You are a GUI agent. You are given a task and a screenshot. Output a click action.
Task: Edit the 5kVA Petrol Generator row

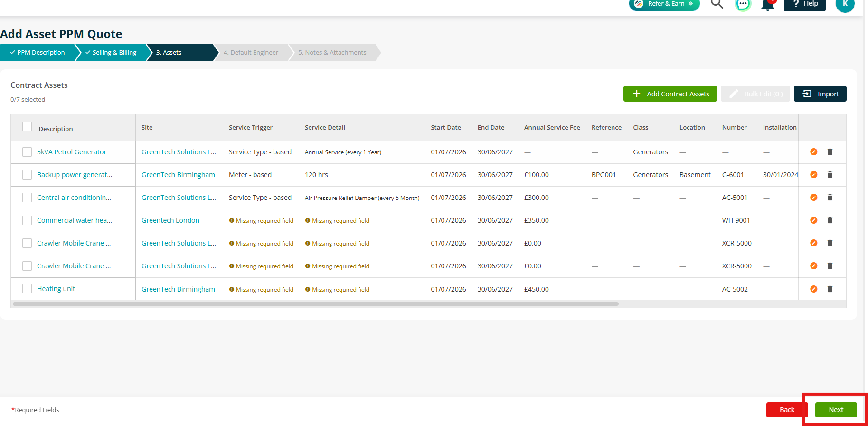coord(814,152)
